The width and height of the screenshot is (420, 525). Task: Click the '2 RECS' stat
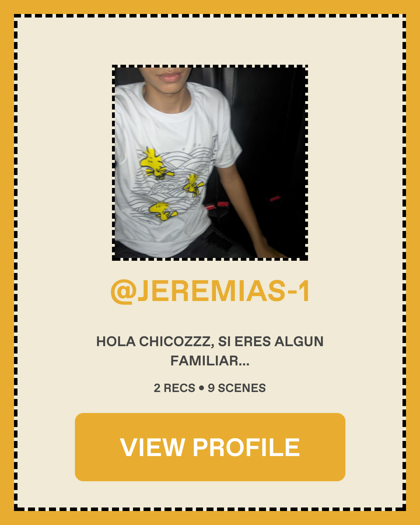(174, 388)
